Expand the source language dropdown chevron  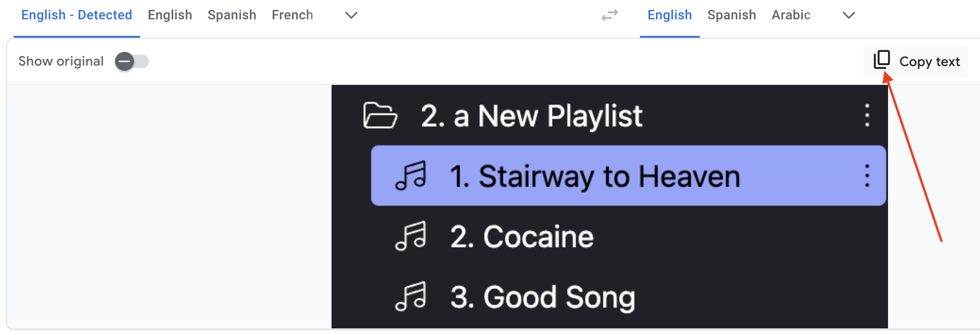coord(351,15)
